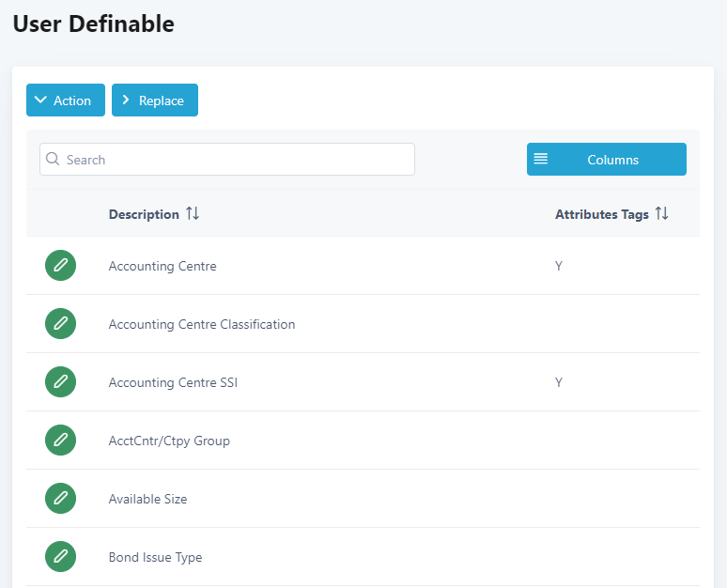
Task: Click the Description column header
Action: [x=144, y=214]
